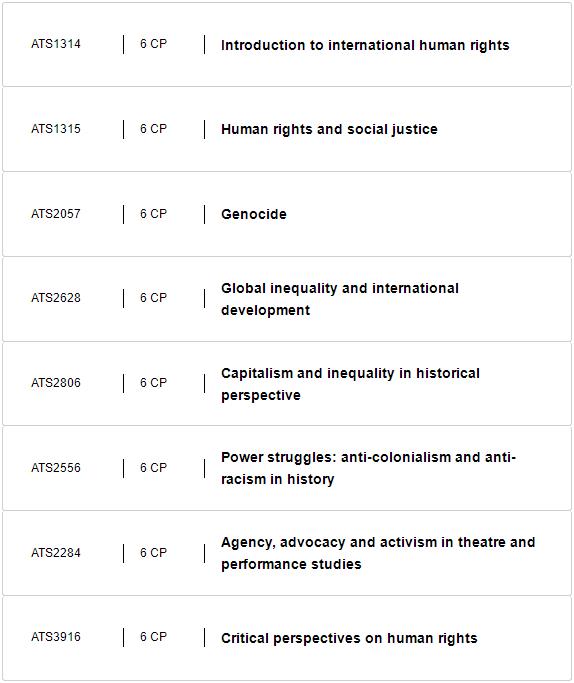Select the ATS2628 unit code
This screenshot has height=683, width=574.
[x=56, y=298]
